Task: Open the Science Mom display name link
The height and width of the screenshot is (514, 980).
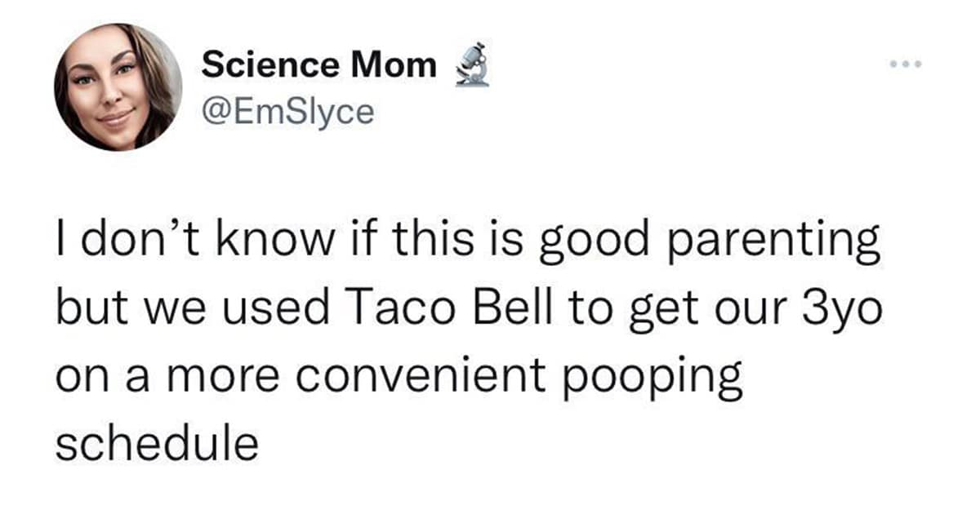Action: [x=318, y=65]
